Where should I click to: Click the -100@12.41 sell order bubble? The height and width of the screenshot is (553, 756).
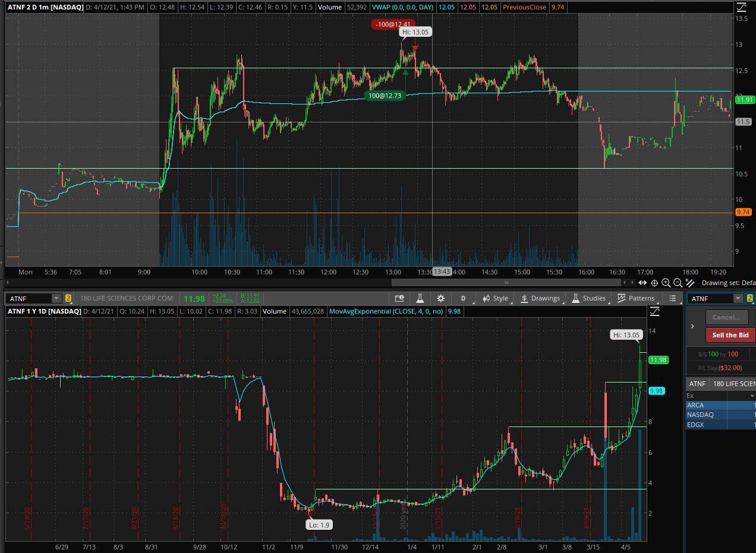coord(393,24)
